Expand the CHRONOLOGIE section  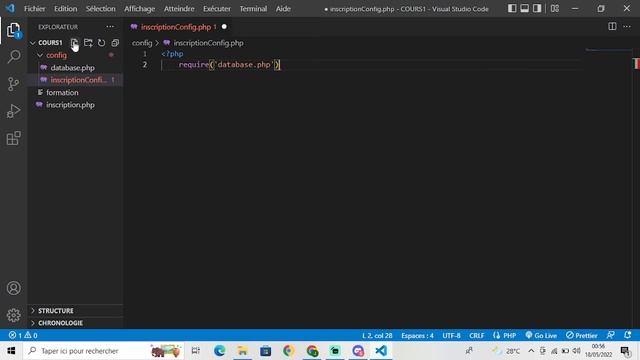tap(75, 323)
